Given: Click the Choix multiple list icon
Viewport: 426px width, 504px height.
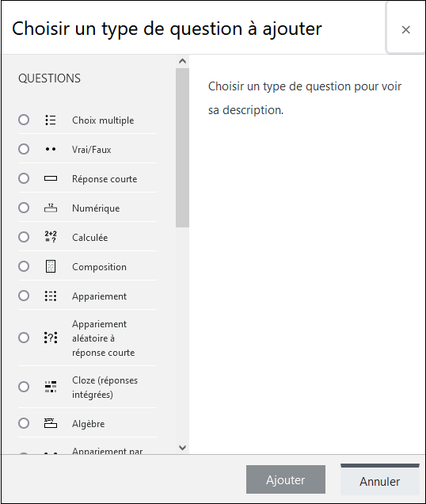Looking at the screenshot, I should [x=51, y=120].
